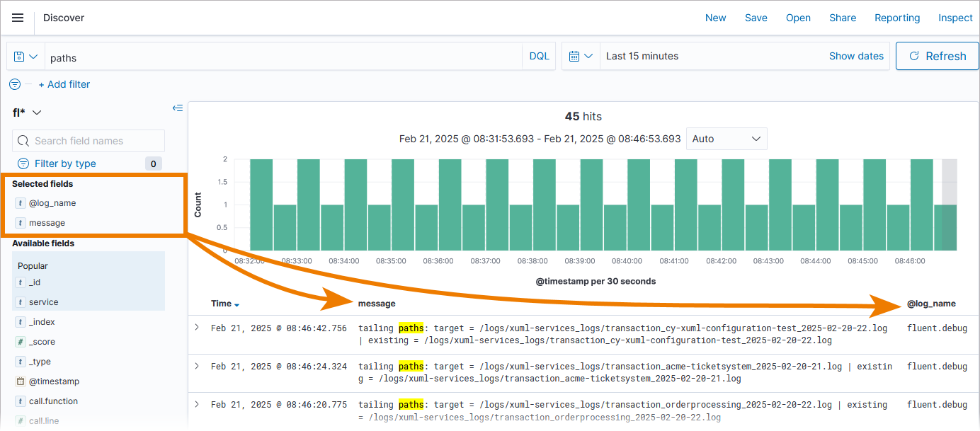Open the Inspect menu item
The width and height of the screenshot is (980, 431).
(955, 18)
